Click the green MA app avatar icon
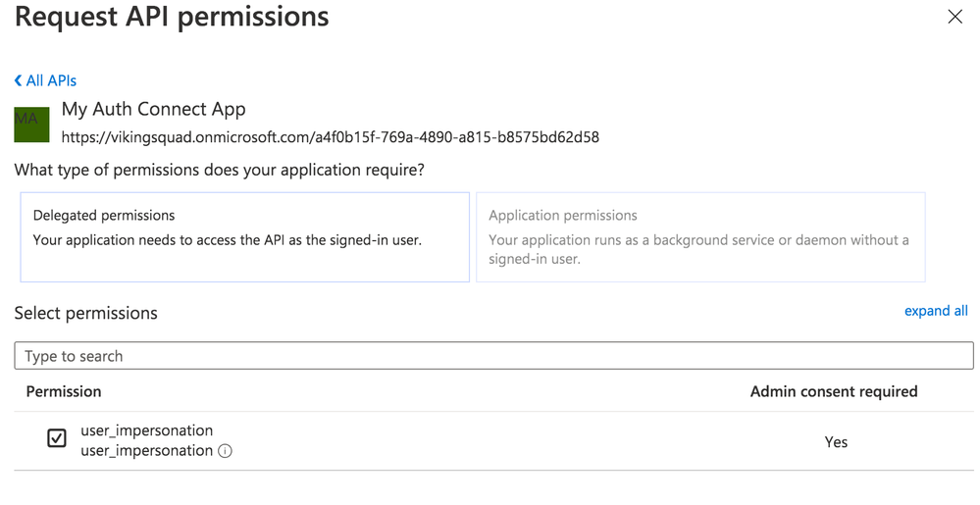The image size is (980, 505). click(x=31, y=124)
